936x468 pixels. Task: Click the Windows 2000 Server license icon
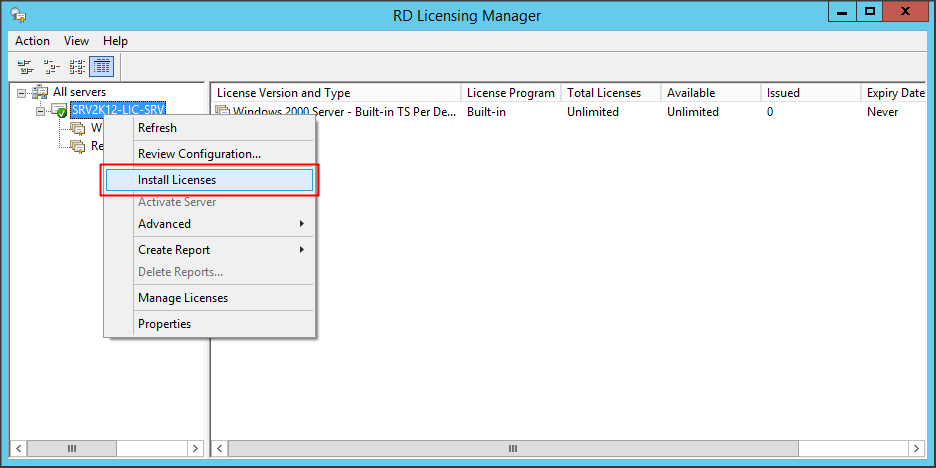click(223, 112)
